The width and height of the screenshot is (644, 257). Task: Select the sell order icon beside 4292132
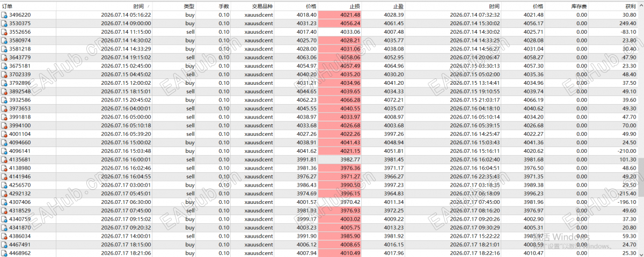click(x=5, y=193)
